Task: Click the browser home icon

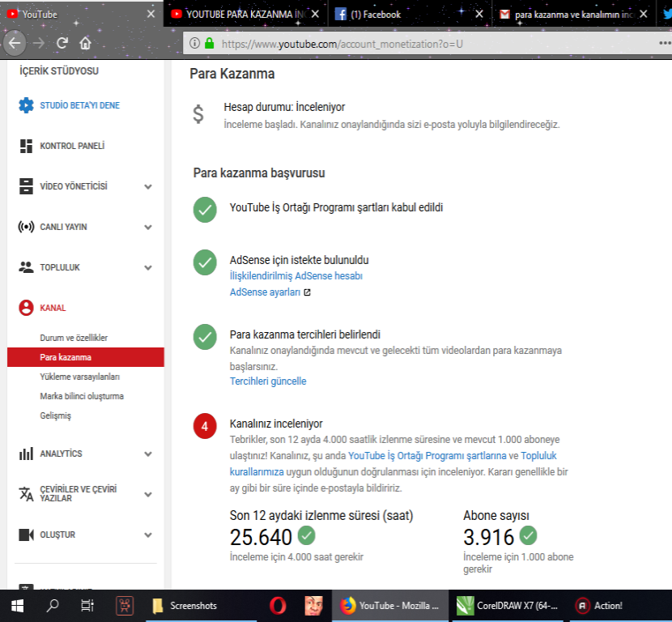Action: click(x=85, y=43)
